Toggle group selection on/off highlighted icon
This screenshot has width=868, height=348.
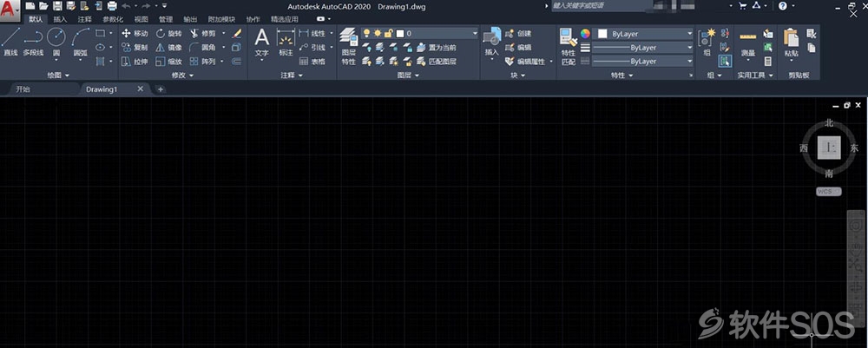click(x=725, y=62)
